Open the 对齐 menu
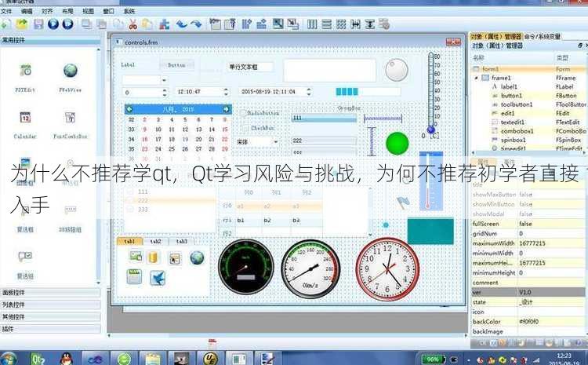 coord(47,11)
